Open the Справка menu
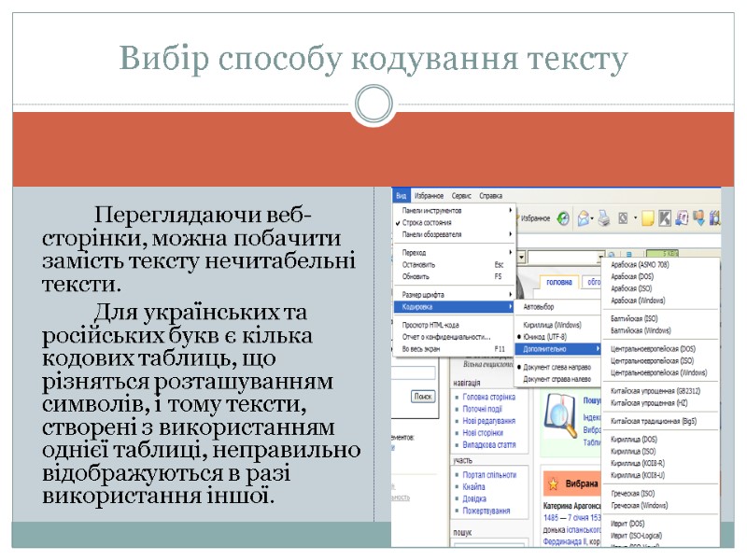The height and width of the screenshot is (560, 747). pyautogui.click(x=491, y=196)
